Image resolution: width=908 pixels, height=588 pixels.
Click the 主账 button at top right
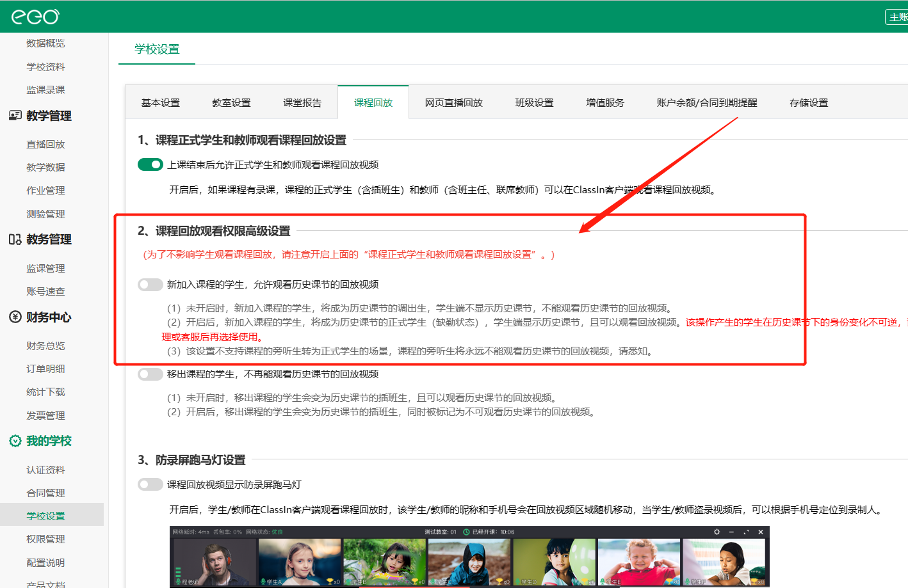(897, 17)
